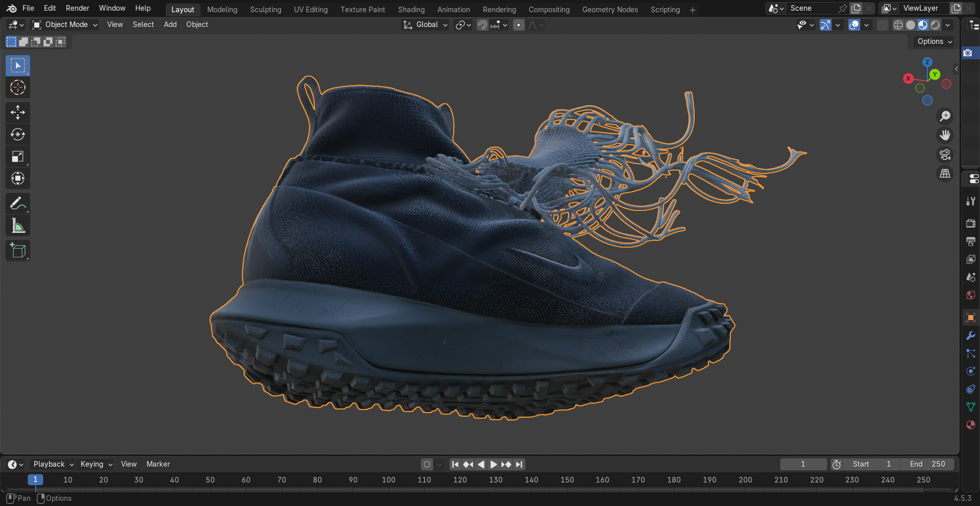Open the Modifiers properties tab
Screen dimensions: 980x506
[971, 335]
